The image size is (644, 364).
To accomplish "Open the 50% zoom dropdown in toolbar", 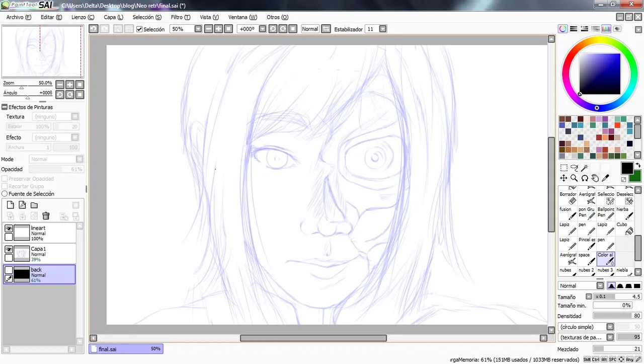I will coord(198,29).
